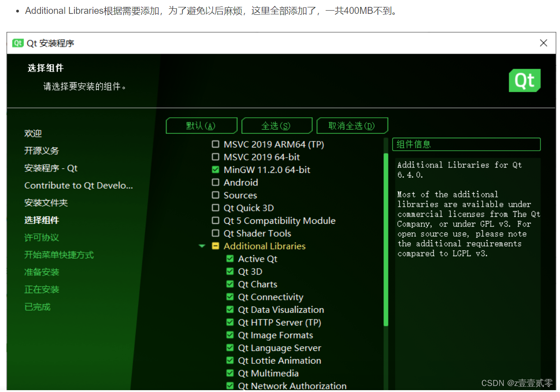Check the MSVC 2019 64-bit checkbox
This screenshot has height=392, width=560.
[215, 157]
